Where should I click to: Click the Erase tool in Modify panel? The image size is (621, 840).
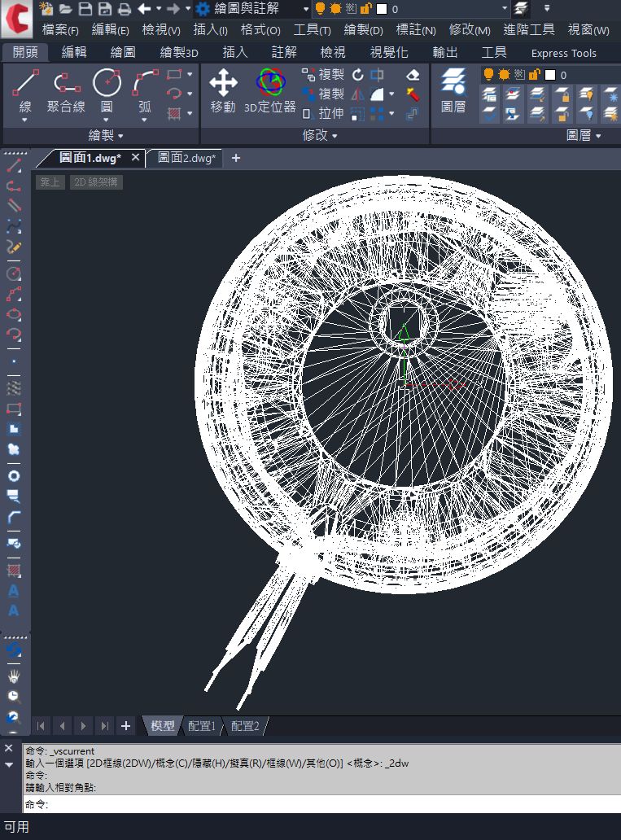tap(413, 74)
